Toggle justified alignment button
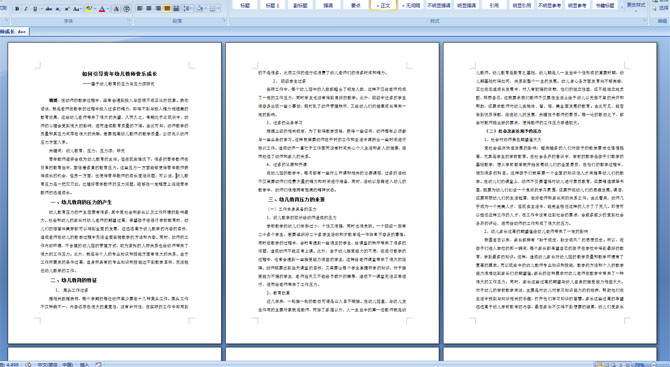This screenshot has height=367, width=670. coord(167,9)
